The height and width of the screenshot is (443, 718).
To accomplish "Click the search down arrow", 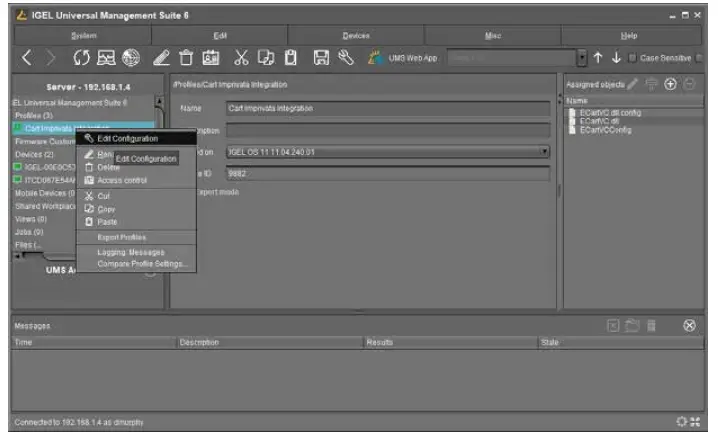I will point(616,58).
